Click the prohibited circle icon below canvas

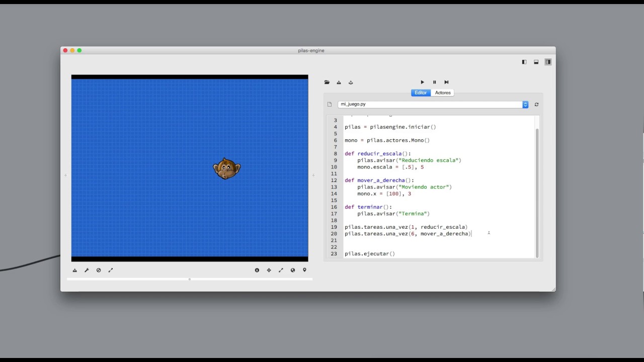tap(99, 270)
